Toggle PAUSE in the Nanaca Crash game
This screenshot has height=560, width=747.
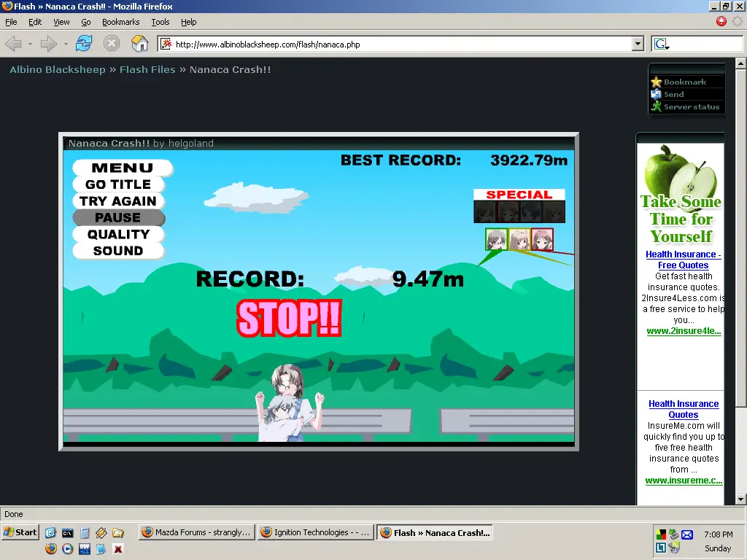[x=118, y=217]
